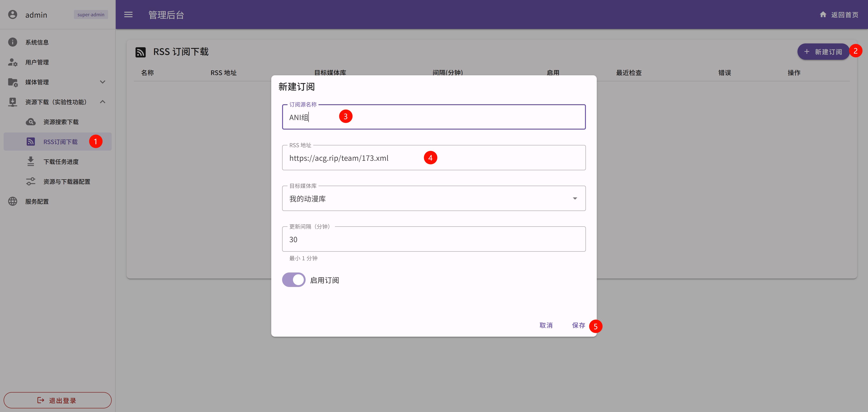Click the 退出登录 logout button
This screenshot has width=868, height=412.
(58, 400)
